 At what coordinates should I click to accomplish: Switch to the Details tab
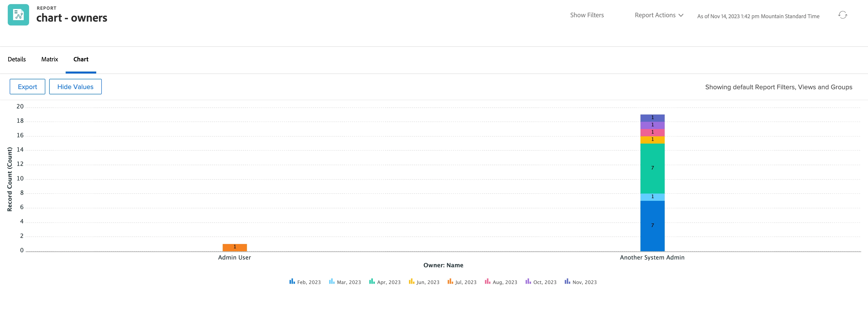17,59
